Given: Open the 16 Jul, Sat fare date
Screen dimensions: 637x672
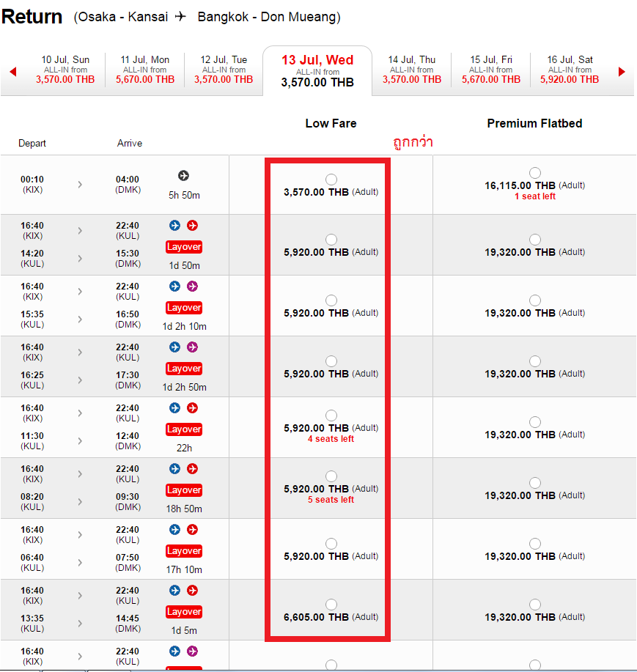Looking at the screenshot, I should 570,70.
